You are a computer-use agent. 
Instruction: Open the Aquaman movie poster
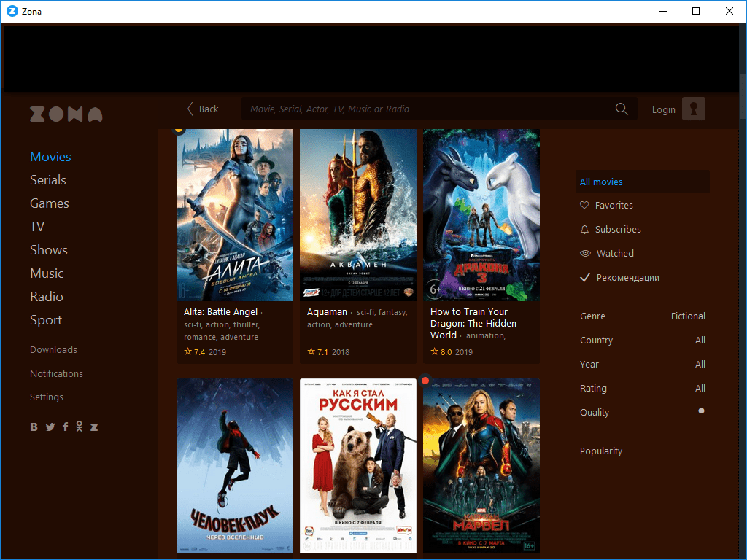click(358, 215)
